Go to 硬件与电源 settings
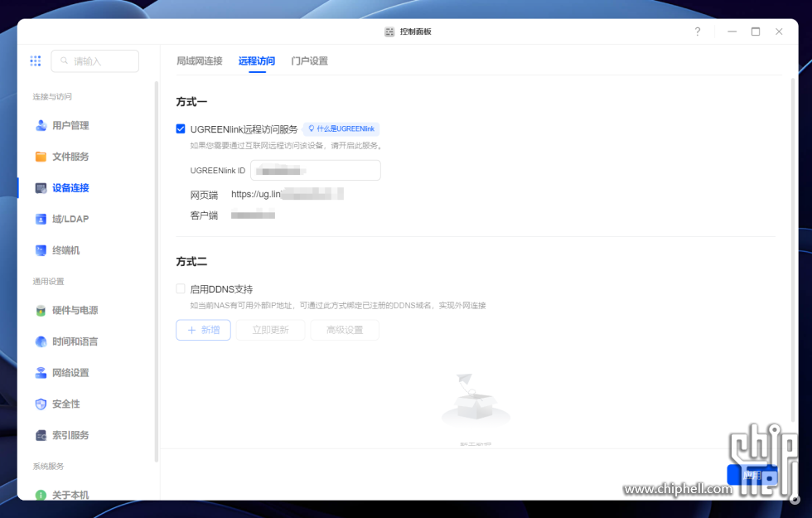This screenshot has width=812, height=518. (67, 310)
